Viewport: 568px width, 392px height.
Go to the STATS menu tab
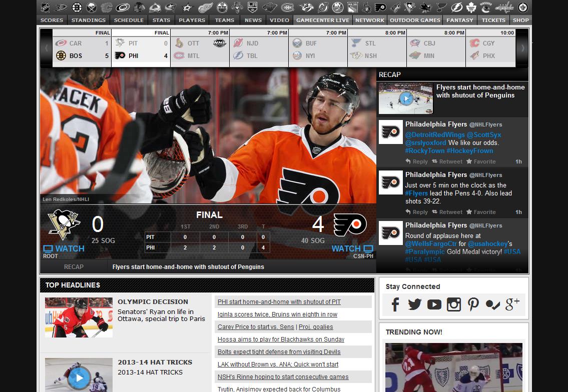pos(161,20)
